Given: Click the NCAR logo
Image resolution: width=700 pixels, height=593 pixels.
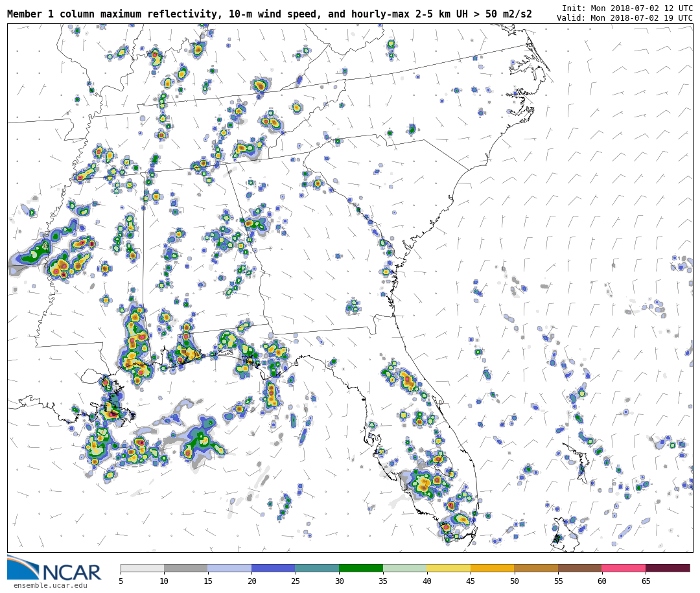Looking at the screenshot, I should pos(54,568).
